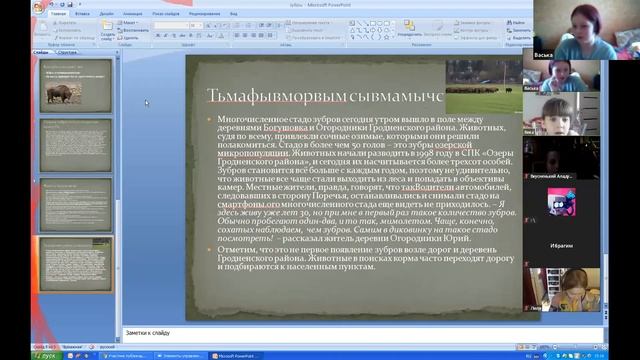Delete the slide using Удалить
Screen dimensions: 640x360
[x=128, y=38]
